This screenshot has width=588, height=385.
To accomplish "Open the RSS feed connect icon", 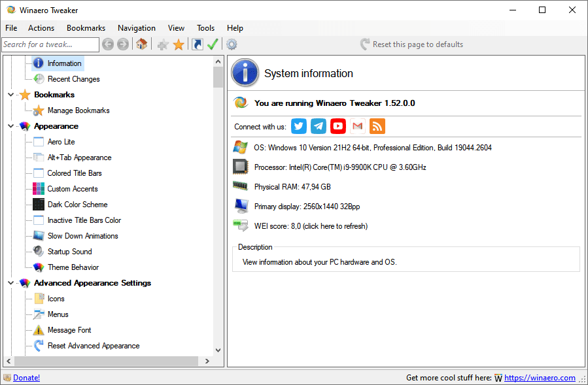I will click(377, 126).
